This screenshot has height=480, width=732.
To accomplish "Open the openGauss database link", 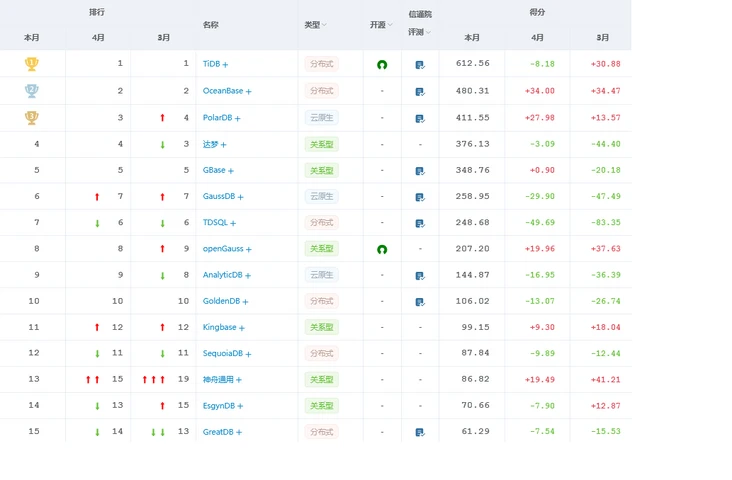I will coord(223,249).
